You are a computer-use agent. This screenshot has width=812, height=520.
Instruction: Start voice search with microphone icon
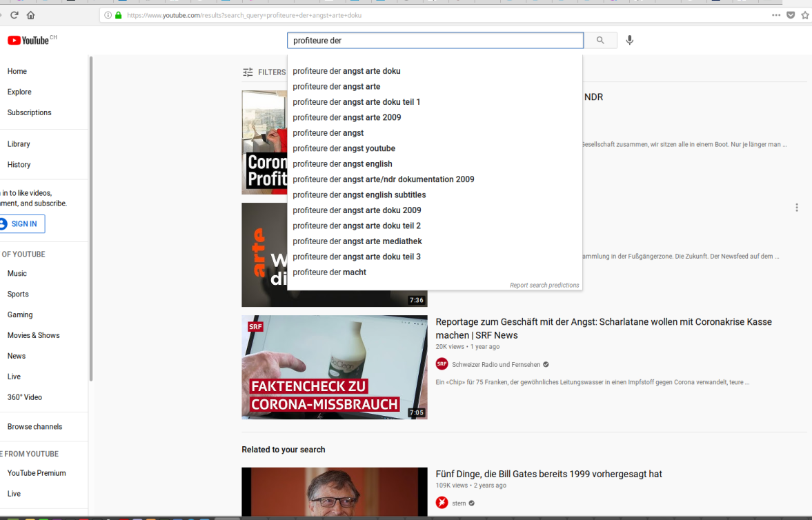630,41
